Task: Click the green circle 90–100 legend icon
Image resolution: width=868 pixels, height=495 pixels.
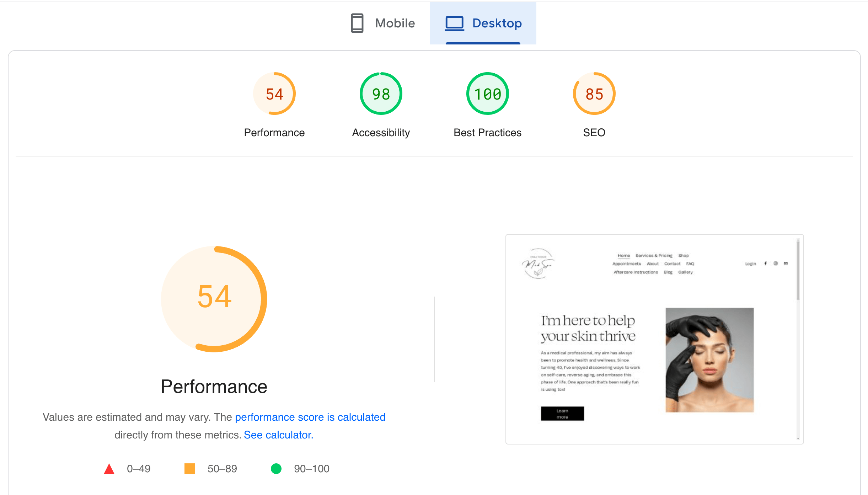Action: click(x=276, y=469)
